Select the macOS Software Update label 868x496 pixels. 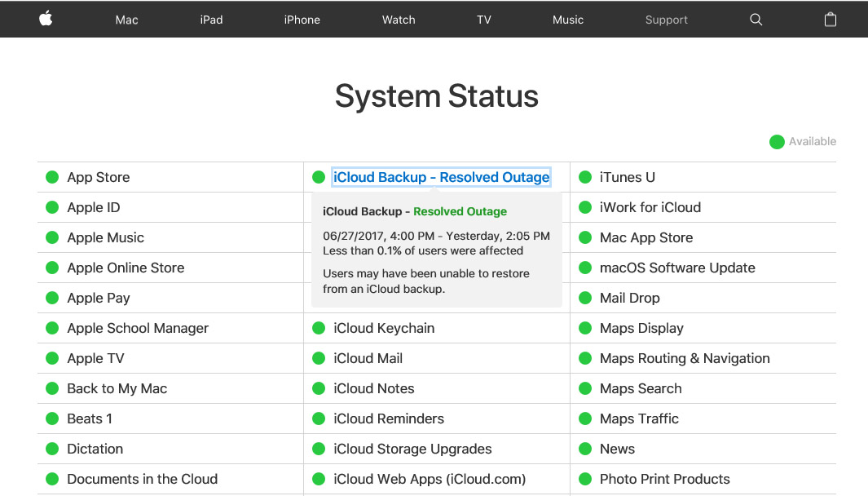[x=677, y=268]
